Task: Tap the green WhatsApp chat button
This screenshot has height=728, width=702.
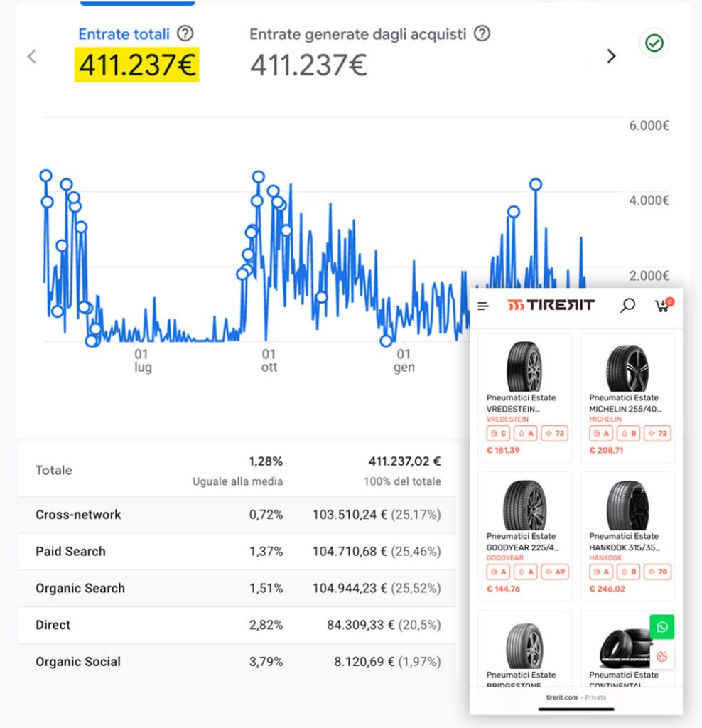Action: tap(662, 627)
